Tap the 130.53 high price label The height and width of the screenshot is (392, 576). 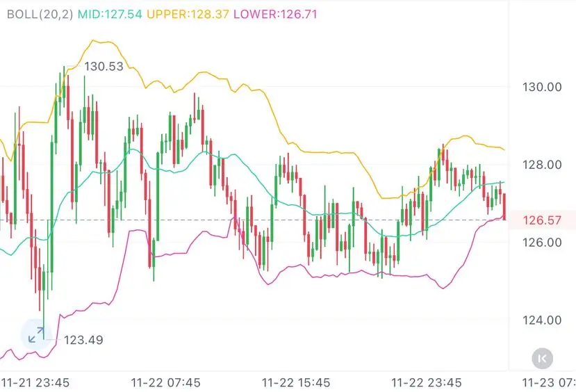[x=104, y=67]
